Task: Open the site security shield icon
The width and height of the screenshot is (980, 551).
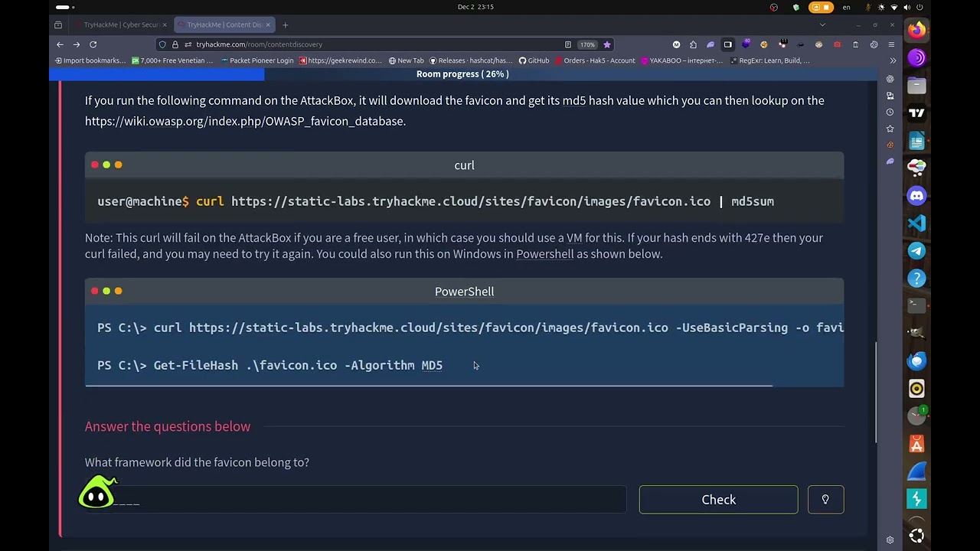Action: 162,44
